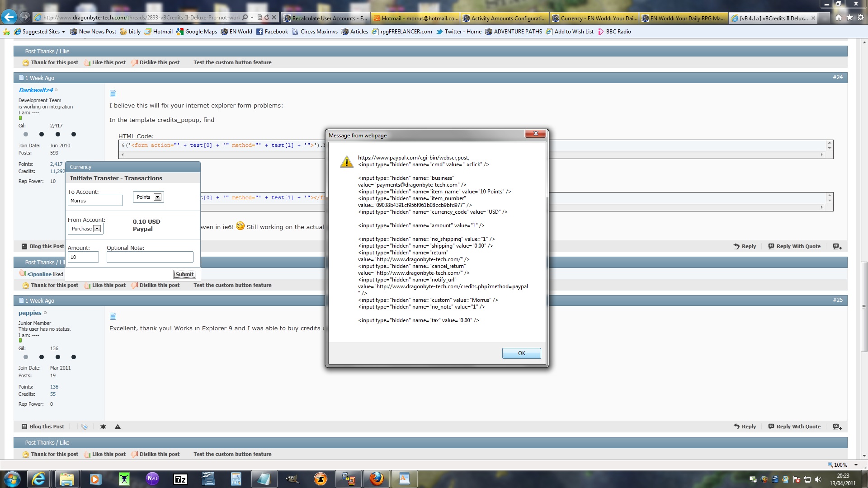Screen dimensions: 868x488
Task: Expand the Suggested Sites dropdown arrow
Action: click(x=63, y=32)
